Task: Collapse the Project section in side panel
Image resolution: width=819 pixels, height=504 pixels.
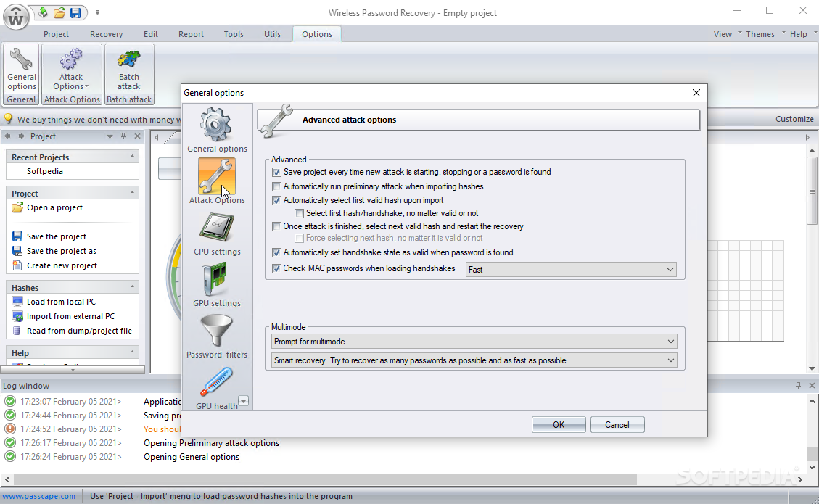Action: point(132,193)
